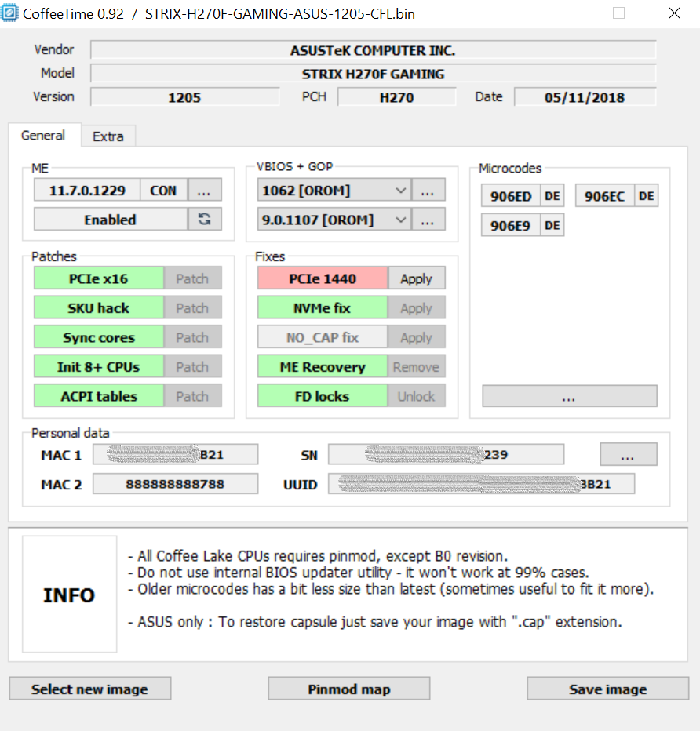Click Save image button
Screen dimensions: 700x731
(x=608, y=689)
